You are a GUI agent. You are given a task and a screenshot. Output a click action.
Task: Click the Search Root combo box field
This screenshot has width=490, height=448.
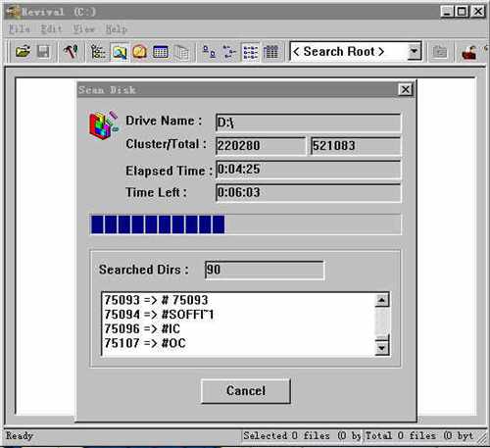pos(356,51)
